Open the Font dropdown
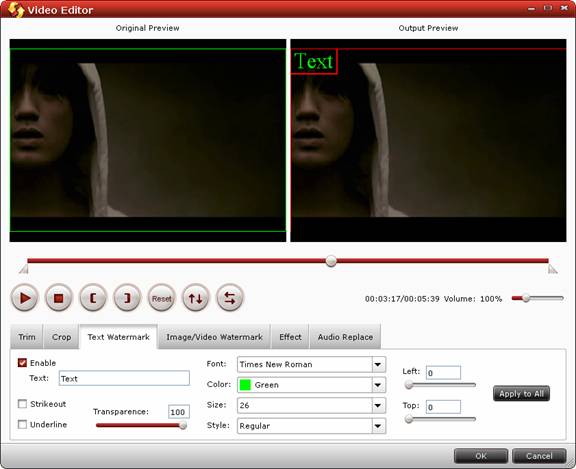The height and width of the screenshot is (469, 576). pyautogui.click(x=312, y=364)
